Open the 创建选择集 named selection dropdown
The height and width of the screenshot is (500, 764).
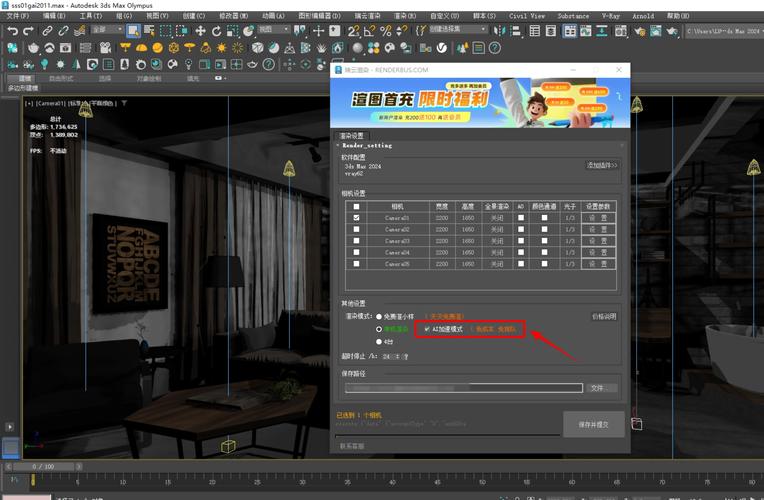[458, 30]
